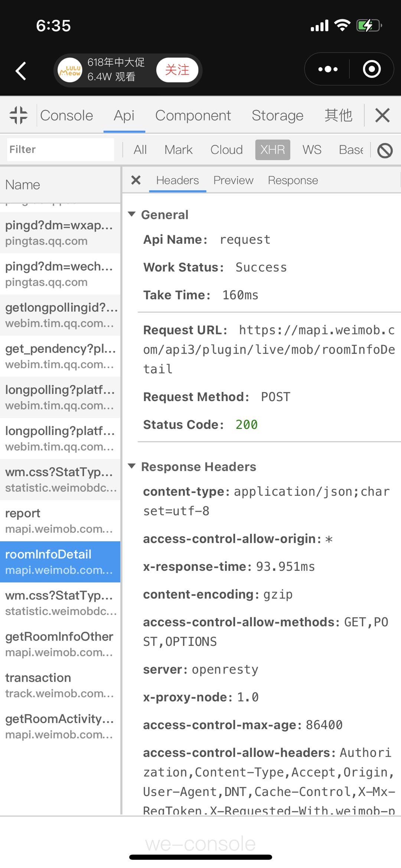Follow the streamer with the 关注 button
The image size is (401, 868).
(x=177, y=70)
